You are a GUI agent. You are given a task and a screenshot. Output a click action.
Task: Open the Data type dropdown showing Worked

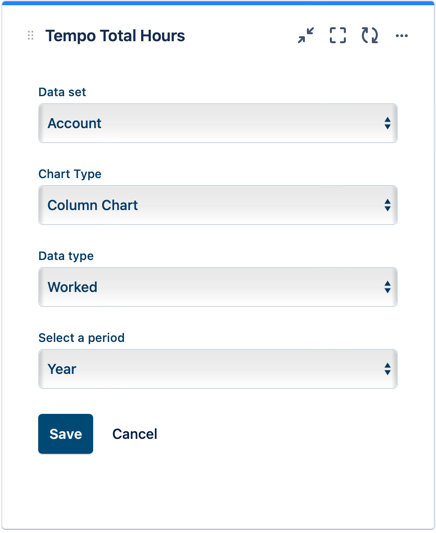pyautogui.click(x=218, y=287)
